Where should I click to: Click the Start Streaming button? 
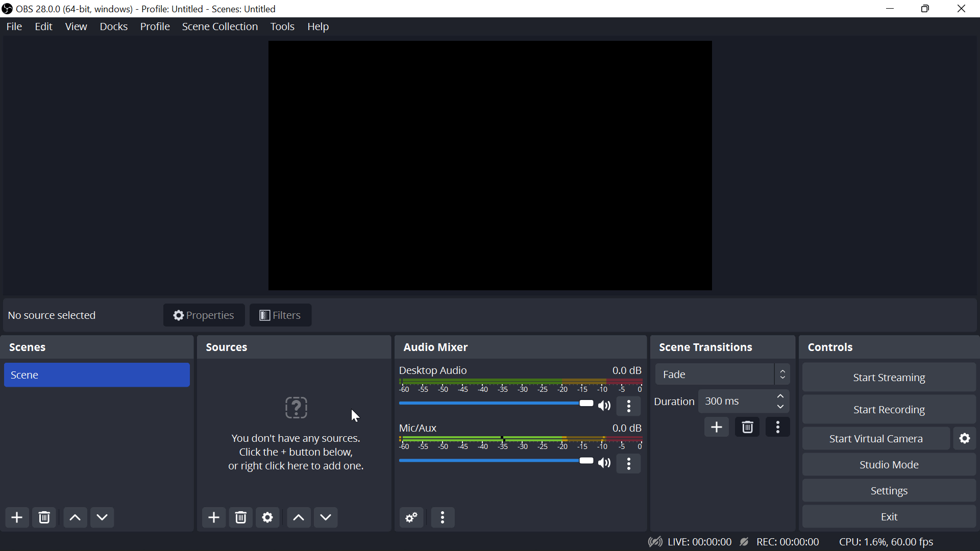coord(889,378)
